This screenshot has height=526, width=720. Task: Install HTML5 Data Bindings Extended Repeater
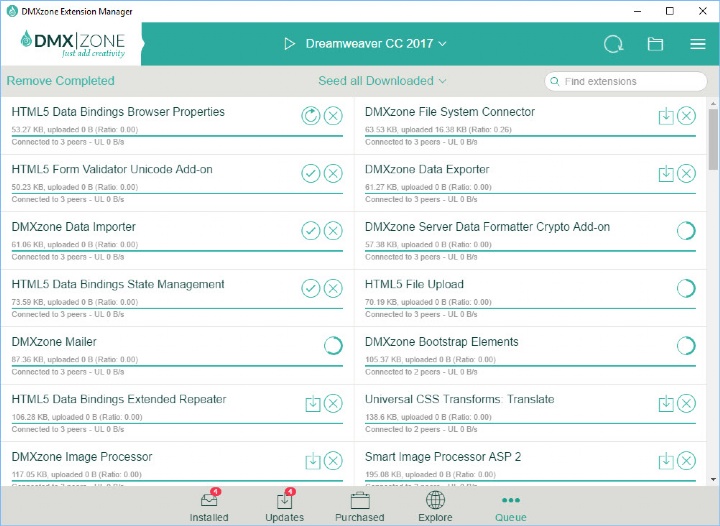pos(313,403)
